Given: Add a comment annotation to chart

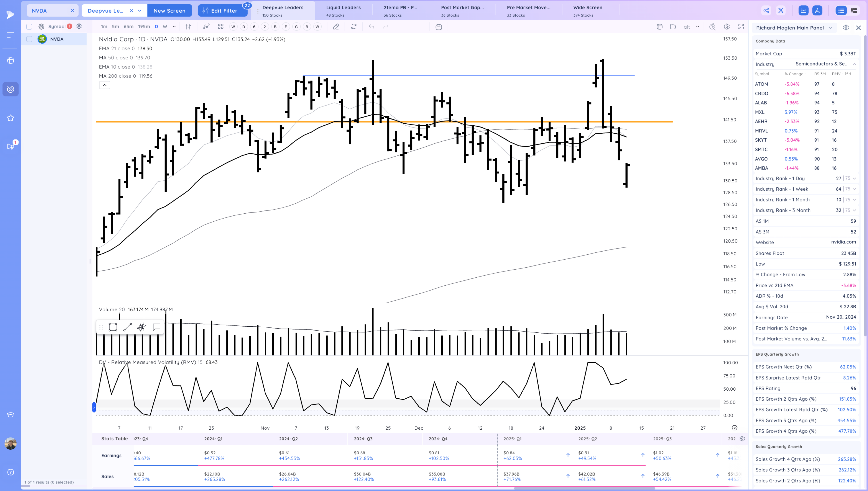Looking at the screenshot, I should click(156, 327).
